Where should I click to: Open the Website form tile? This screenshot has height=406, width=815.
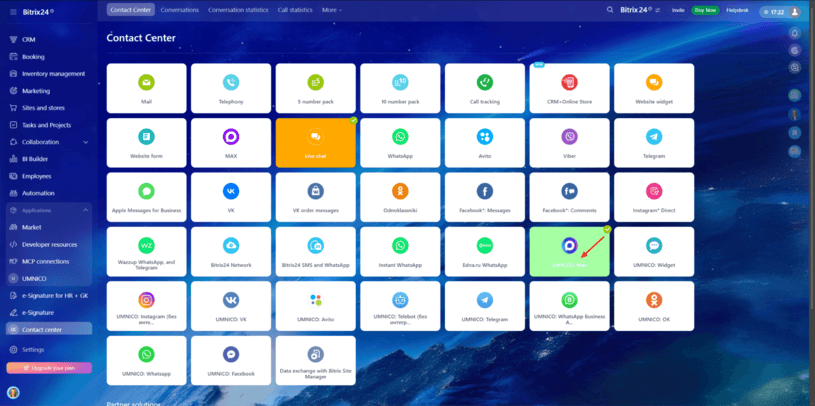pyautogui.click(x=147, y=143)
